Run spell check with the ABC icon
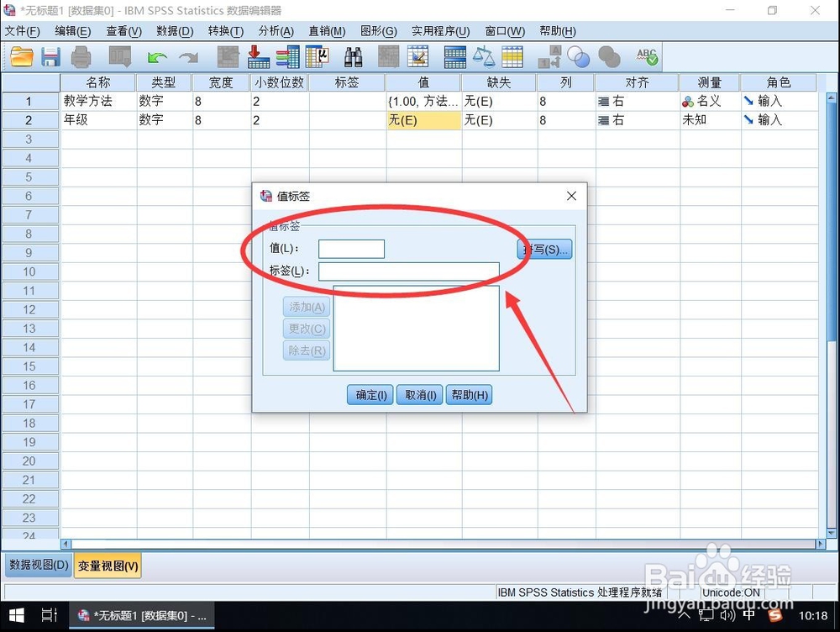 (x=647, y=57)
